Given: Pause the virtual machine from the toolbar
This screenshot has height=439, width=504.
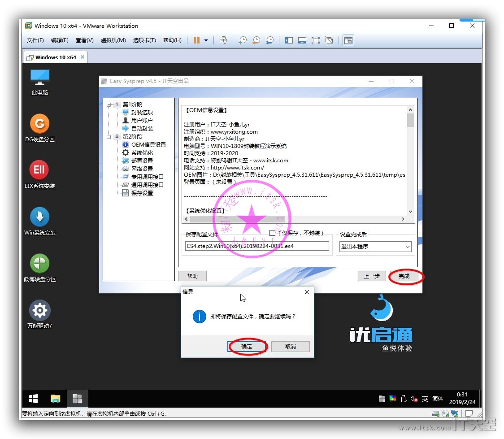Looking at the screenshot, I should pyautogui.click(x=196, y=40).
